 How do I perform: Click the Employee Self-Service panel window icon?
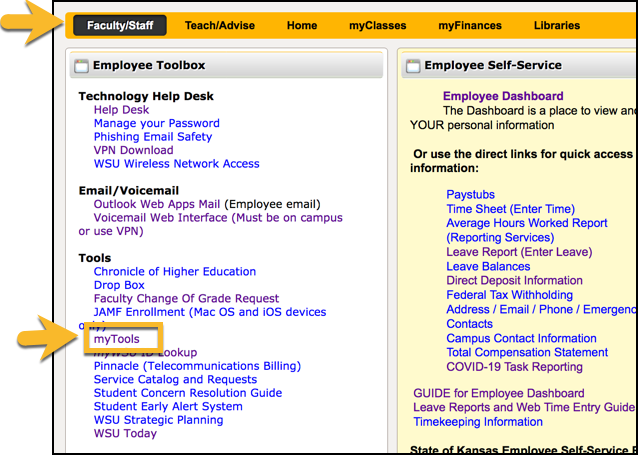(413, 66)
